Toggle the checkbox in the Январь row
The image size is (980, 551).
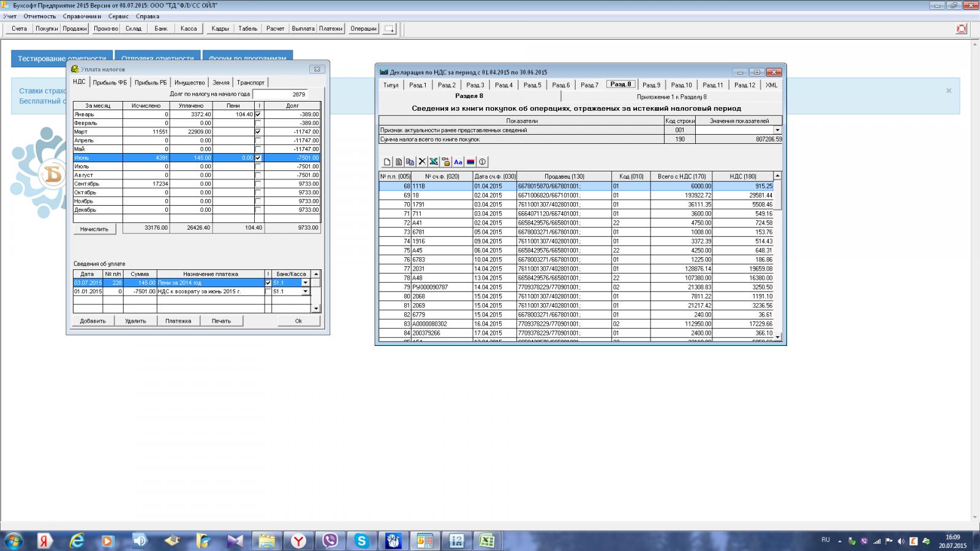point(258,114)
